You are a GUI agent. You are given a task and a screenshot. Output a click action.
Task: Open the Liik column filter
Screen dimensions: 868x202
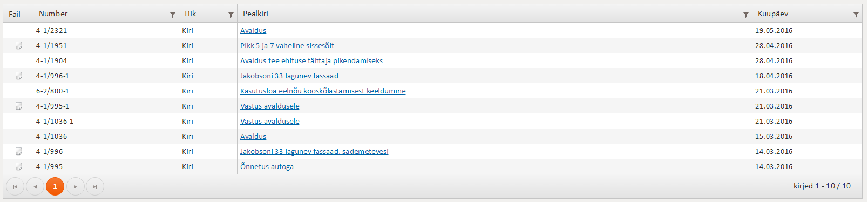coord(231,15)
